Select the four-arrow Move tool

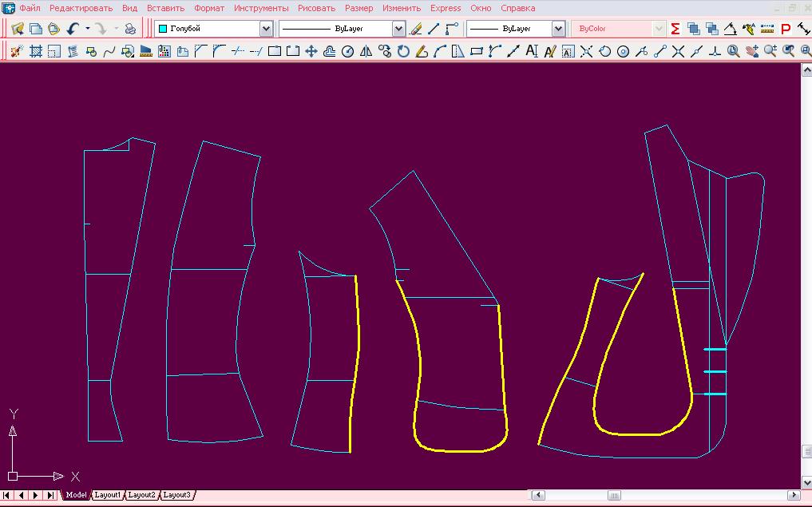(x=311, y=52)
